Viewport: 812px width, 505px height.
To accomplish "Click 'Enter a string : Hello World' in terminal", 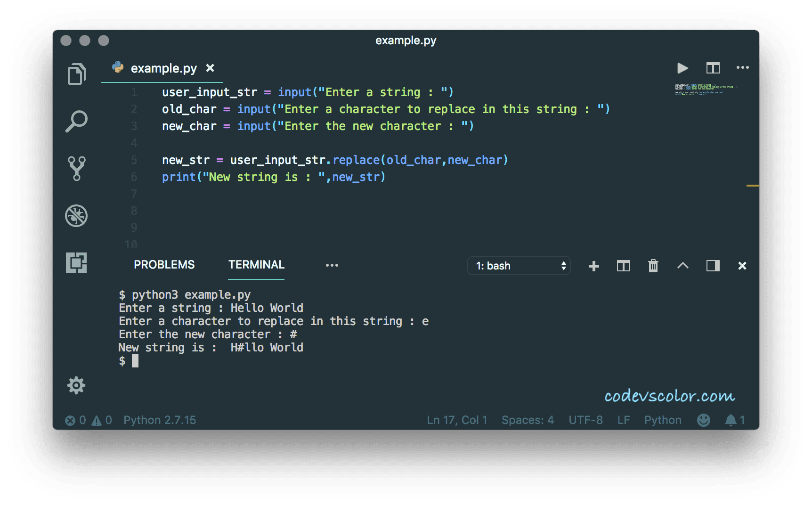I will point(211,308).
